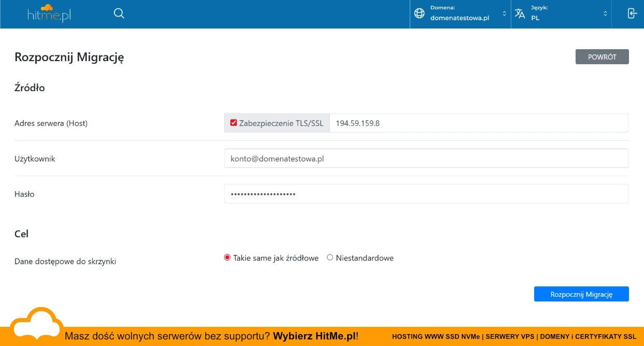Open the Język PL language dropdown
The height and width of the screenshot is (346, 644).
coord(561,14)
